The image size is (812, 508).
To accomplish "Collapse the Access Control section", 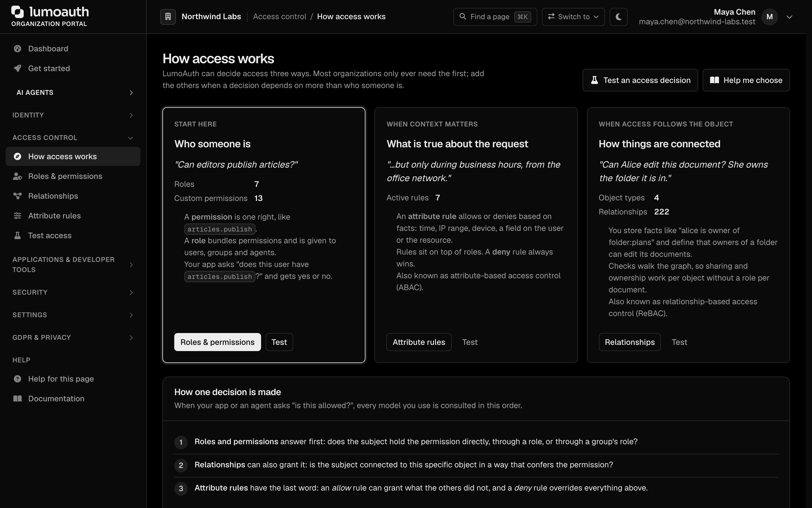I will coord(73,138).
